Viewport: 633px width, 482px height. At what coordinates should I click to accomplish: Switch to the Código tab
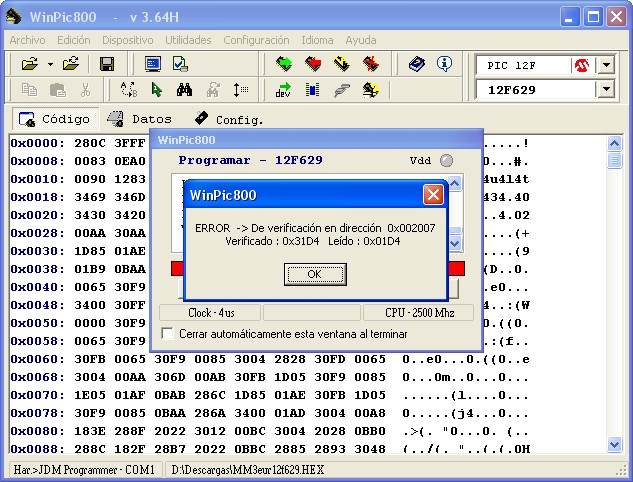click(54, 119)
